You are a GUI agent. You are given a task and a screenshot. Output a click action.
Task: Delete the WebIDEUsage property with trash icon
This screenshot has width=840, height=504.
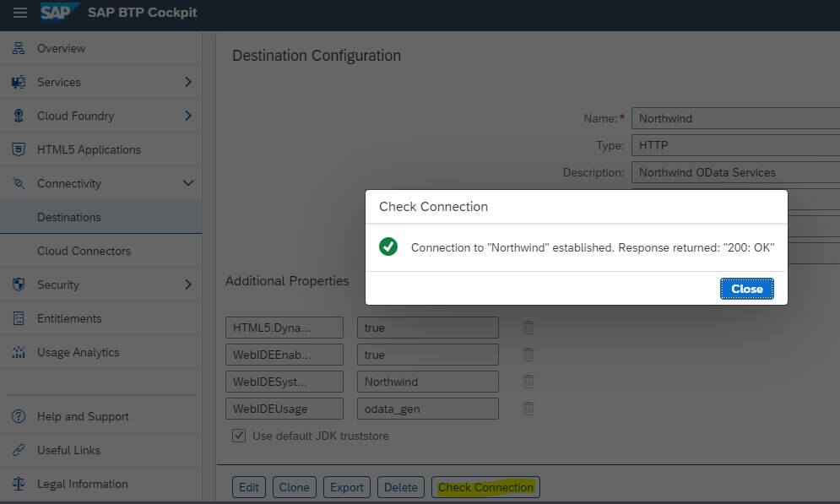pos(528,408)
